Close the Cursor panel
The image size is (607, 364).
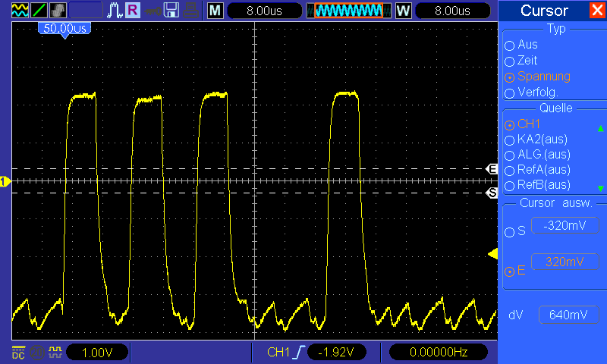(596, 11)
